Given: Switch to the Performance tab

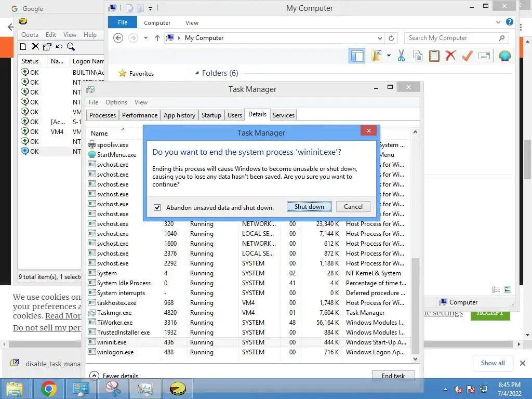Looking at the screenshot, I should [x=139, y=115].
